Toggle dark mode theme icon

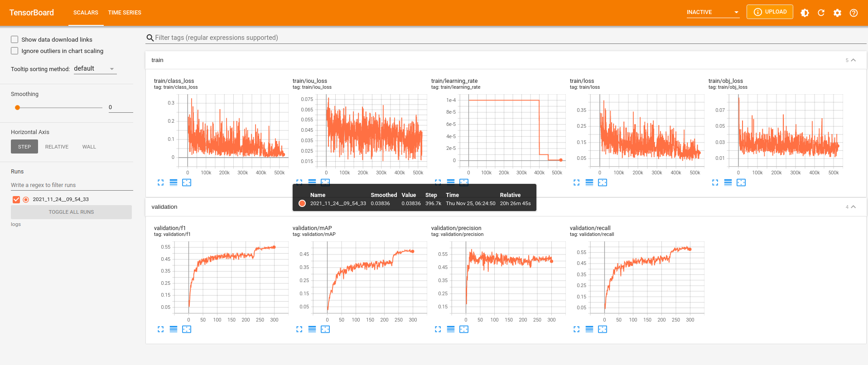(805, 13)
